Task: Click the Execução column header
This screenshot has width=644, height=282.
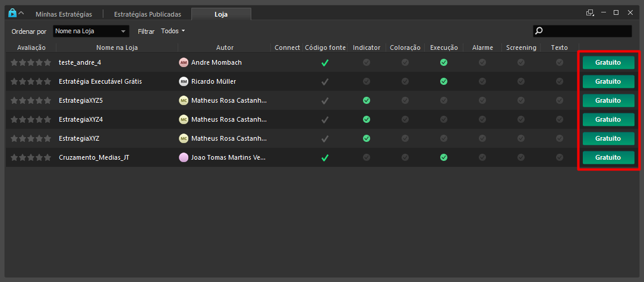Action: tap(444, 47)
